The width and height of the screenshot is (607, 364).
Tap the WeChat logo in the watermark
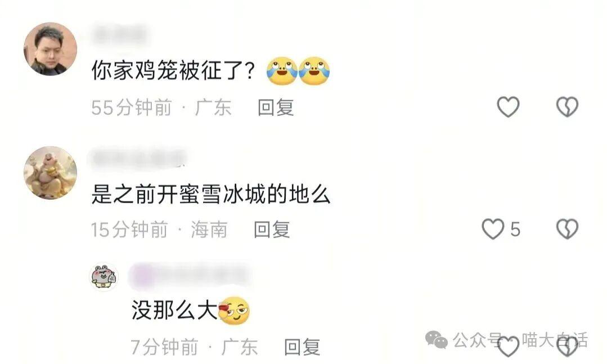(x=437, y=340)
